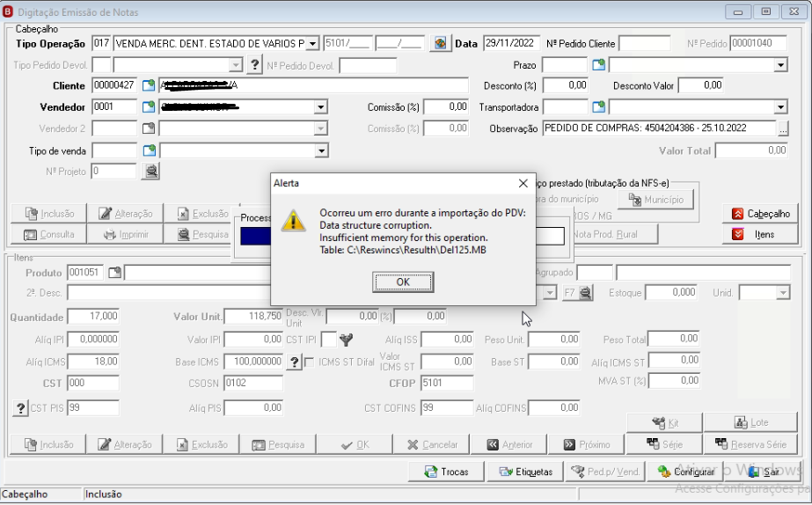Screen dimensions: 812x505
Task: Open the Vendedor name dropdown
Action: 321,107
